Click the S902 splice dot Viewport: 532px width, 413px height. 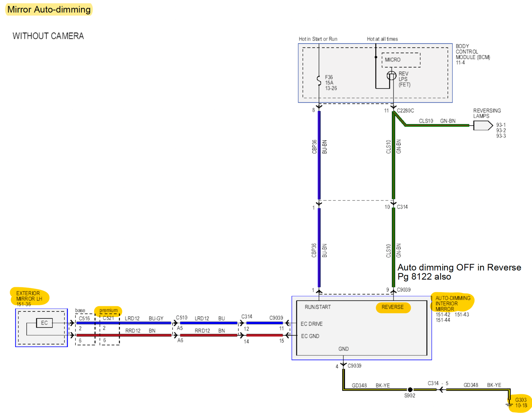[x=410, y=390]
